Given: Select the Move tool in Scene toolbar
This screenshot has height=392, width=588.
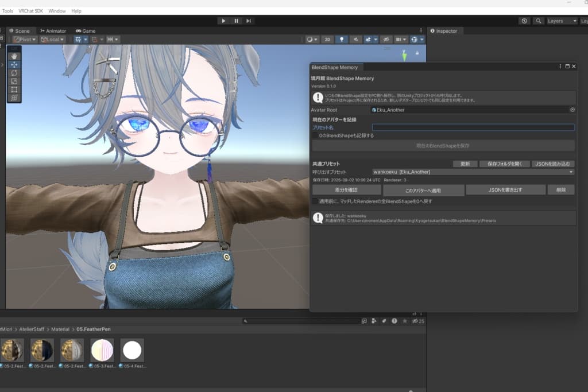Looking at the screenshot, I should coord(14,64).
